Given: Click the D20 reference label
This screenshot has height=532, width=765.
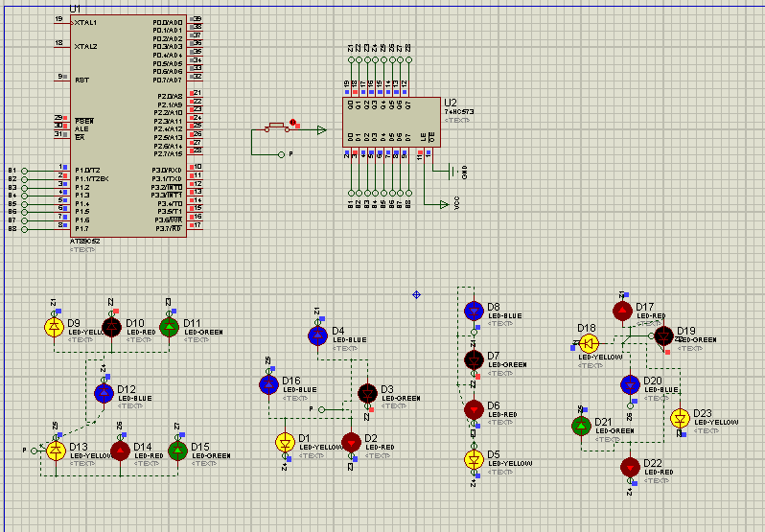Looking at the screenshot, I should (x=653, y=381).
